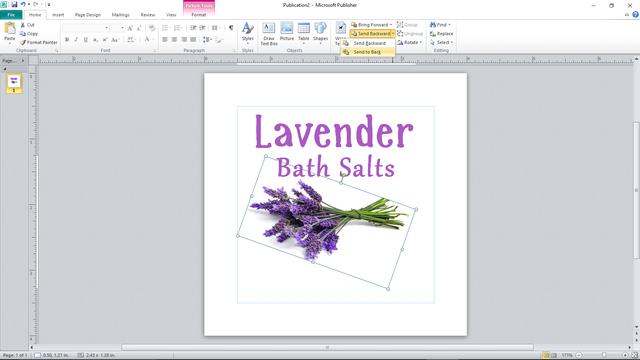Click the Paste clipboard icon

pos(10,29)
